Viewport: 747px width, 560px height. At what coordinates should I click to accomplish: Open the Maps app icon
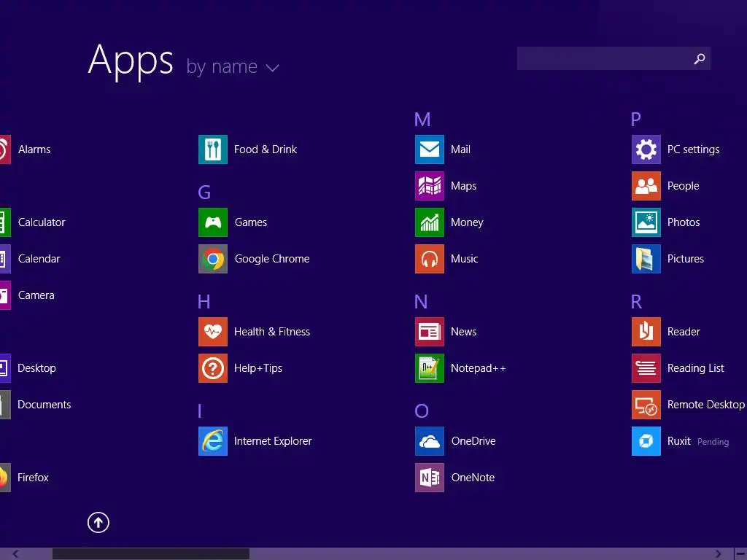[x=429, y=186]
